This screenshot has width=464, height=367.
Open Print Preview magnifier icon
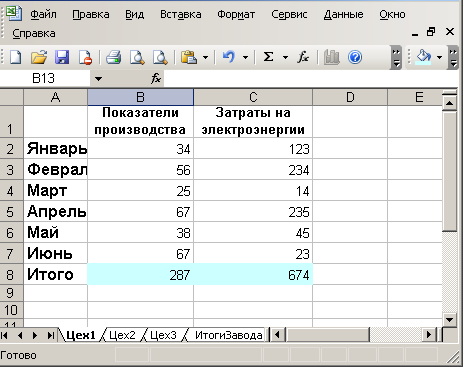[137, 57]
